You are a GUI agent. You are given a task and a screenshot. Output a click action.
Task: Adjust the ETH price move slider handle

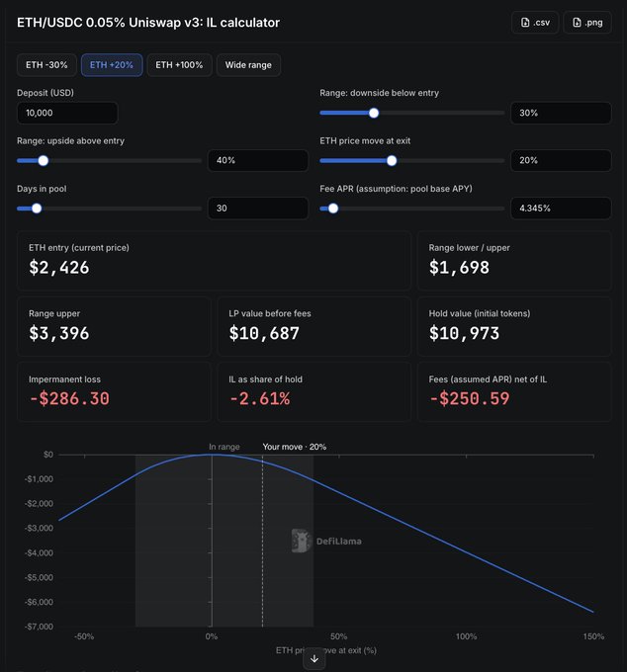coord(392,161)
